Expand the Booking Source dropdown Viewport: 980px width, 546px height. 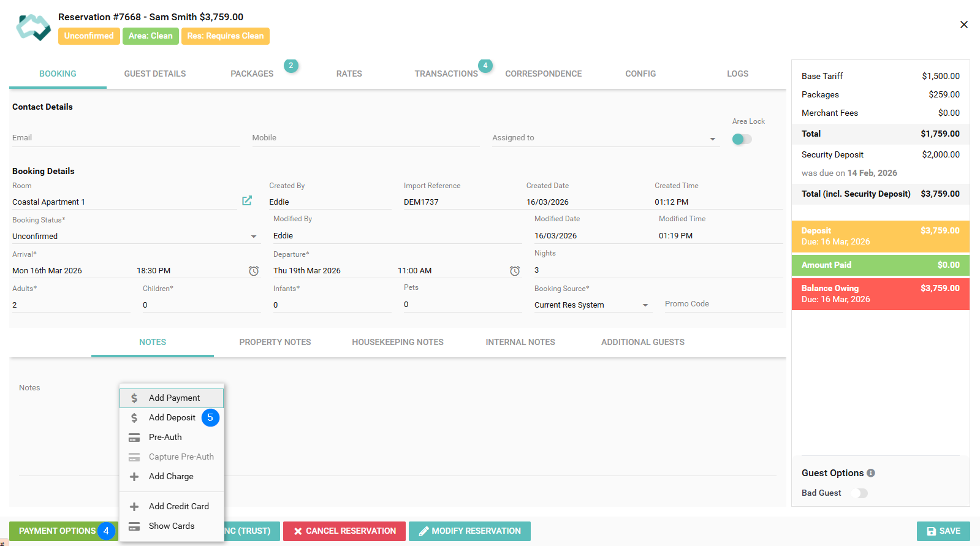click(x=645, y=305)
